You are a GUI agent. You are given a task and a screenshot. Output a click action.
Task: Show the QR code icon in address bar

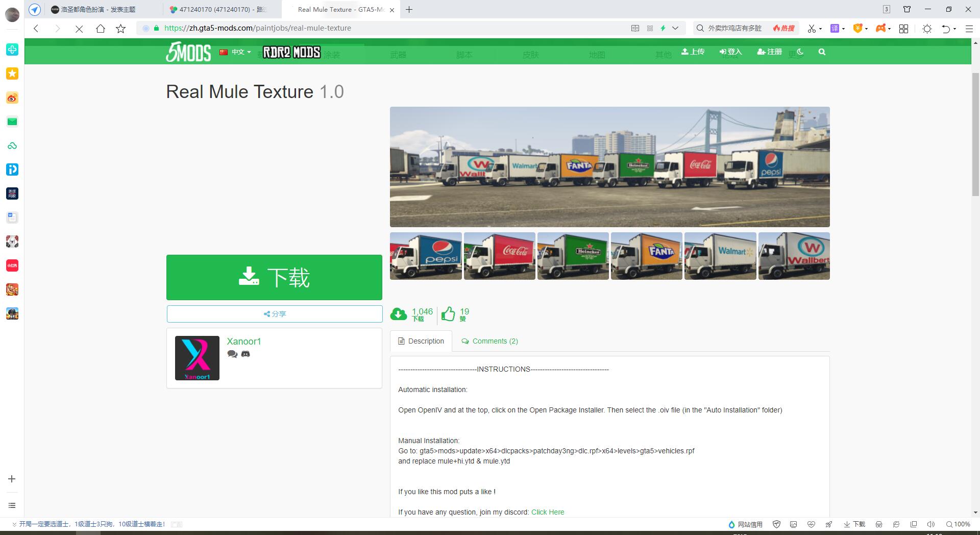[650, 28]
